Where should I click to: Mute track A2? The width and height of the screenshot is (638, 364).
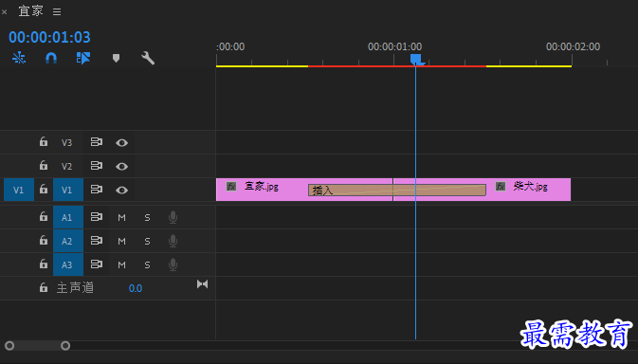(x=121, y=241)
